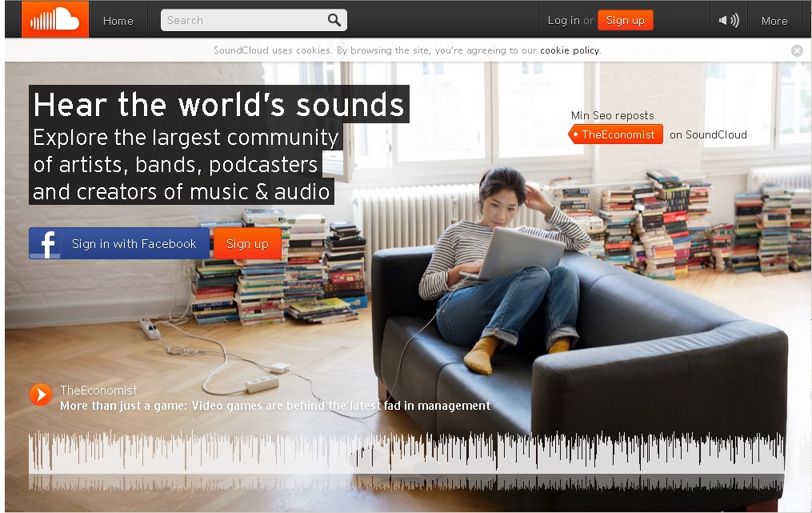Click the search magnifier icon
Image resolution: width=812 pixels, height=513 pixels.
[334, 19]
